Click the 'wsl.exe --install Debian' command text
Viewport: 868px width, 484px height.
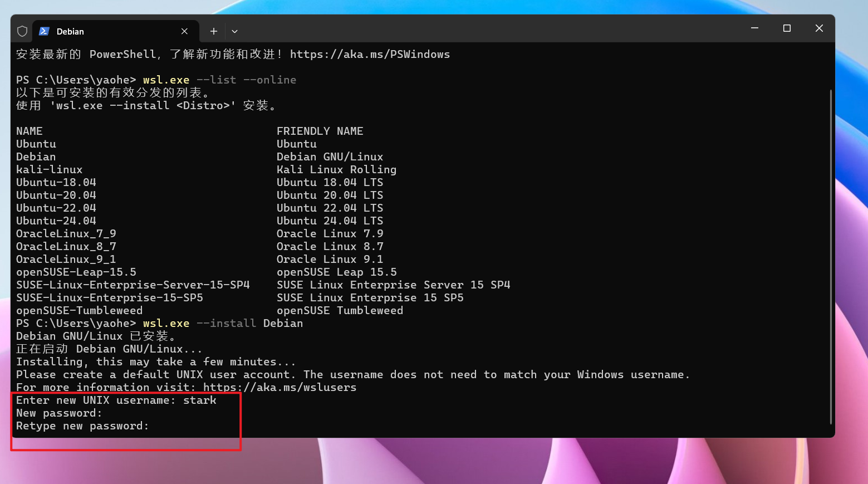point(223,323)
